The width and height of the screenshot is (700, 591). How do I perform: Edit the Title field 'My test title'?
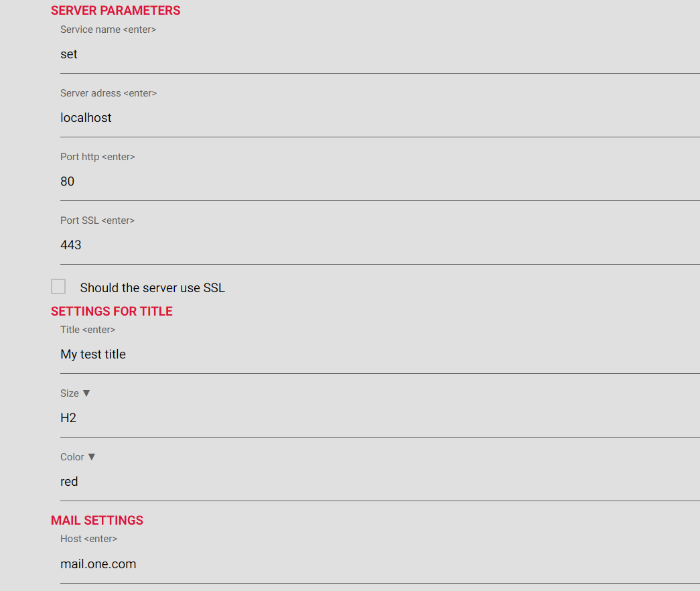click(x=375, y=354)
